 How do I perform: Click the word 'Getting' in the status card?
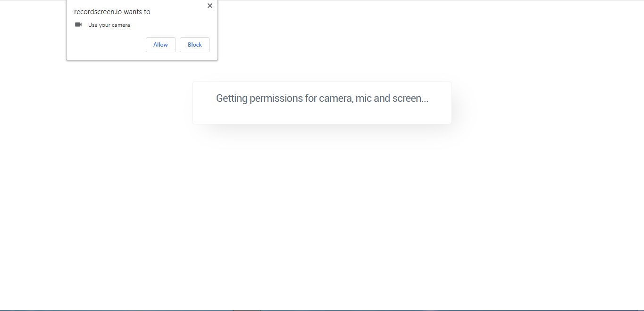click(232, 98)
